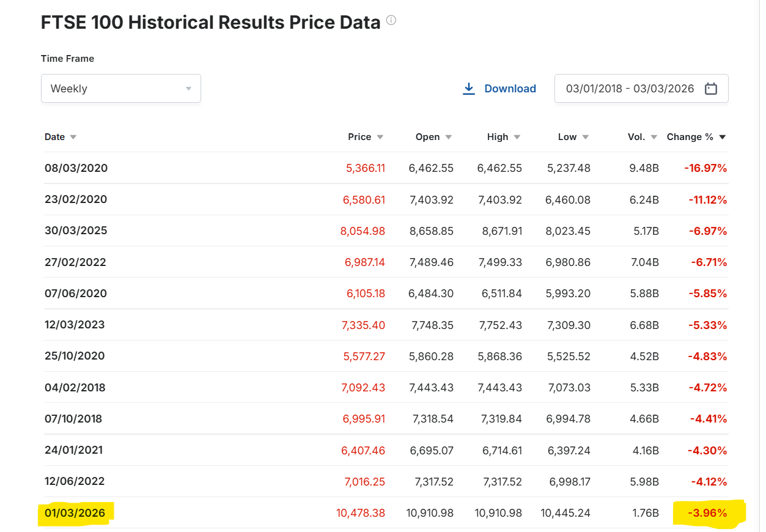The height and width of the screenshot is (532, 766).
Task: Select the 08/03/2020 row date
Action: pos(76,168)
